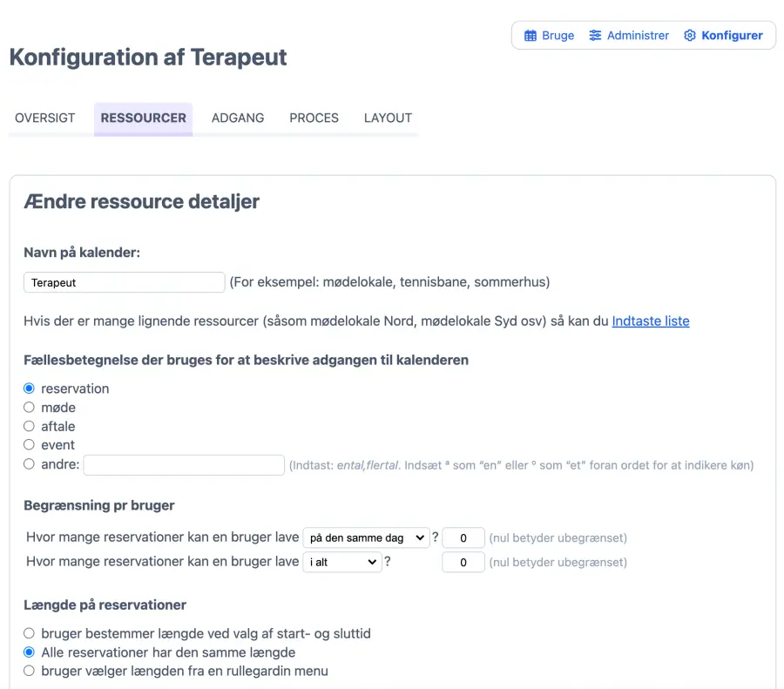The width and height of the screenshot is (784, 689).
Task: Click the calendar name field 'Terapeut'
Action: (125, 282)
